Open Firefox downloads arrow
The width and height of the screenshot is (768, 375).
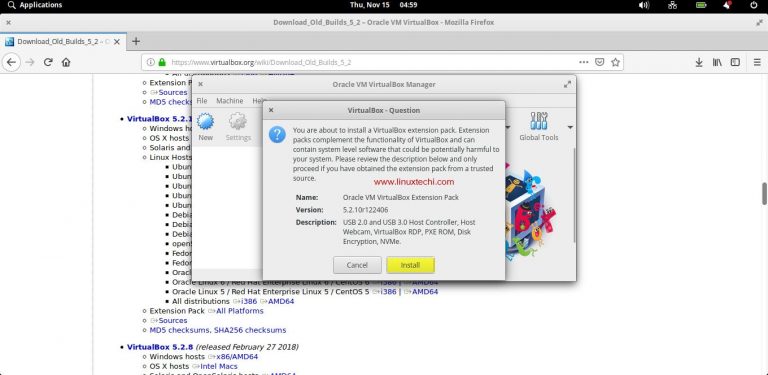coord(699,62)
